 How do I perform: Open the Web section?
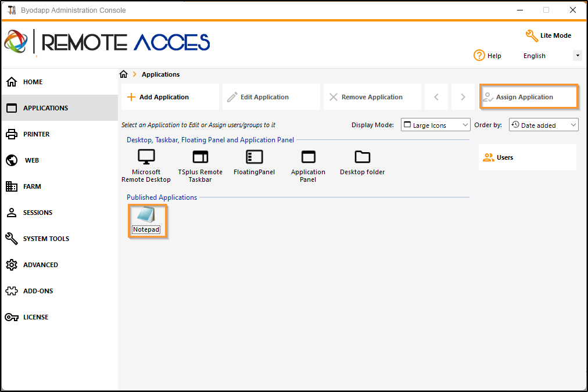(x=60, y=160)
